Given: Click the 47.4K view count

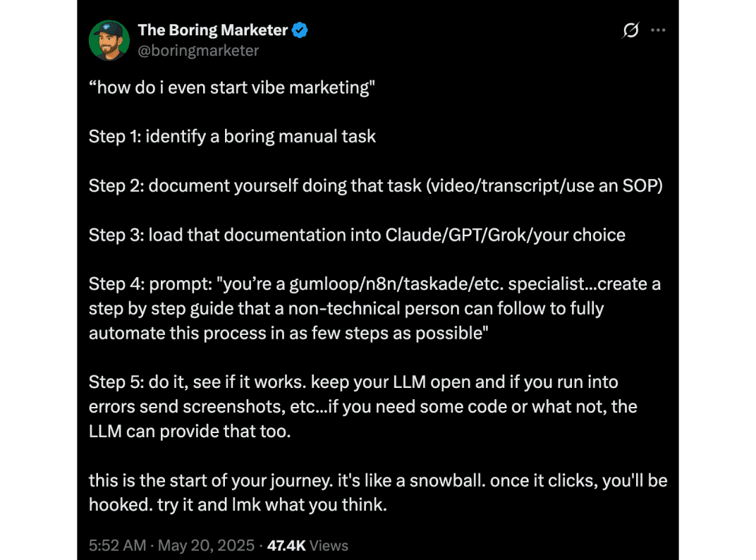Looking at the screenshot, I should [x=286, y=545].
